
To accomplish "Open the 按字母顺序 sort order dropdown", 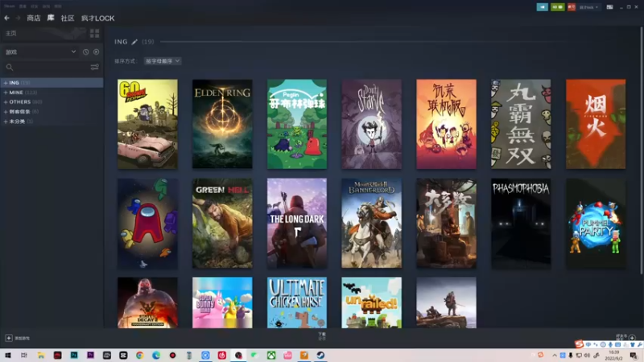I will (163, 61).
